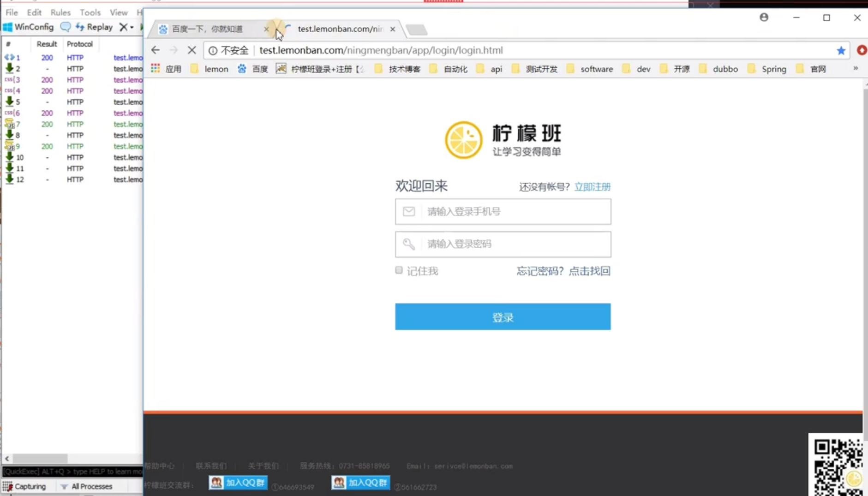
Task: Select Fiddler session row 1
Action: (73, 58)
